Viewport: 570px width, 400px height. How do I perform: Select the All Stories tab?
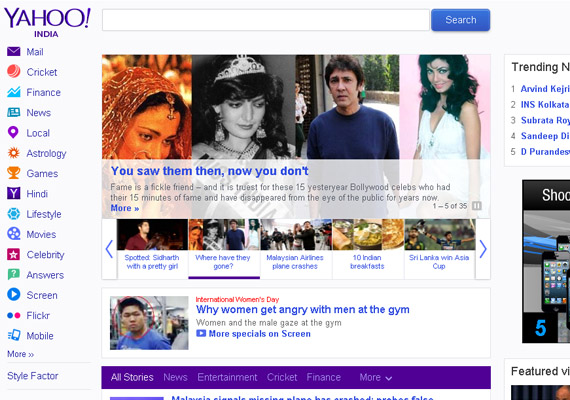(x=132, y=377)
